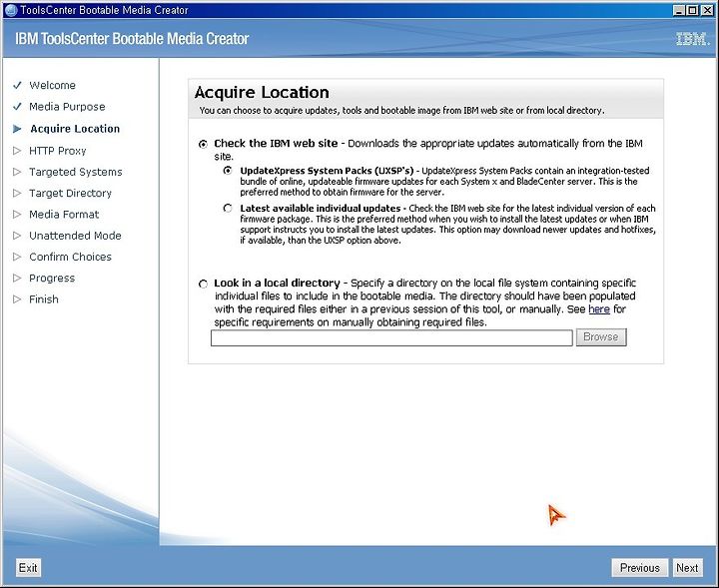Minimize the ToolsCenter window

[x=680, y=10]
